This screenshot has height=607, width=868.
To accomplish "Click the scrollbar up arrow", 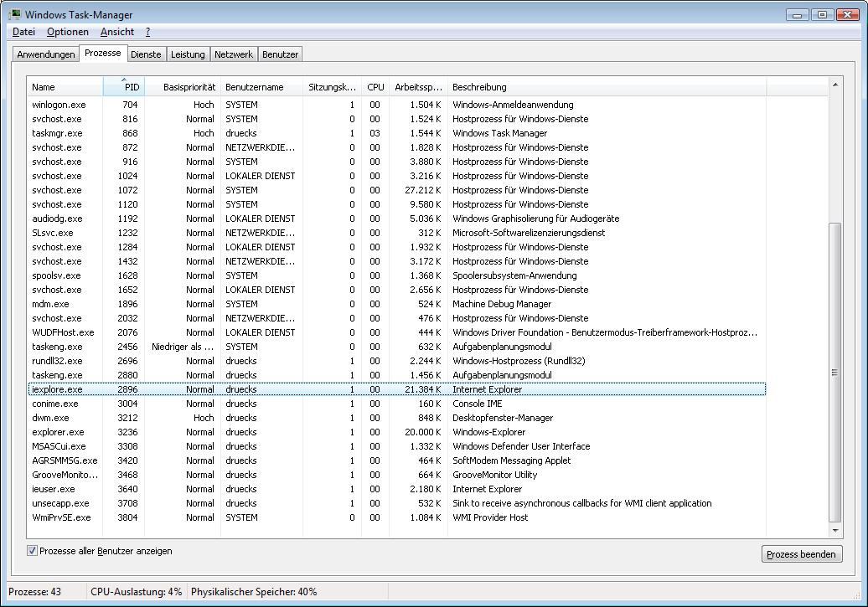I will pos(834,85).
